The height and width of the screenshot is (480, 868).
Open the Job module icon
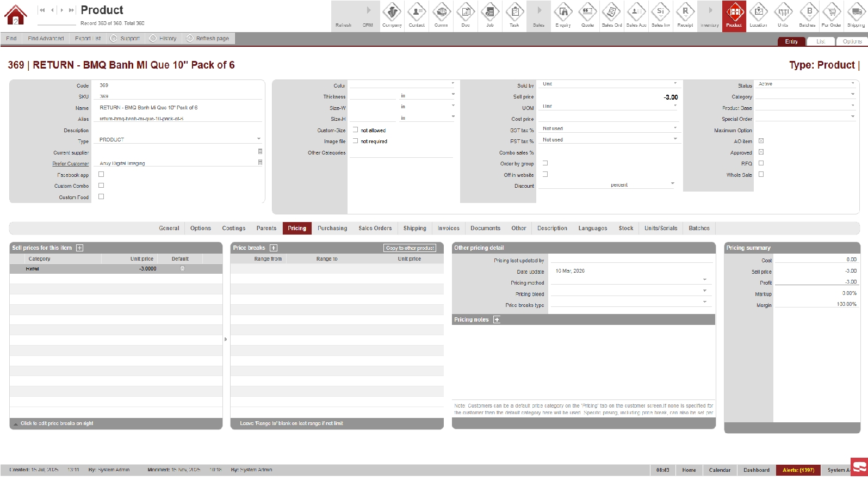490,15
